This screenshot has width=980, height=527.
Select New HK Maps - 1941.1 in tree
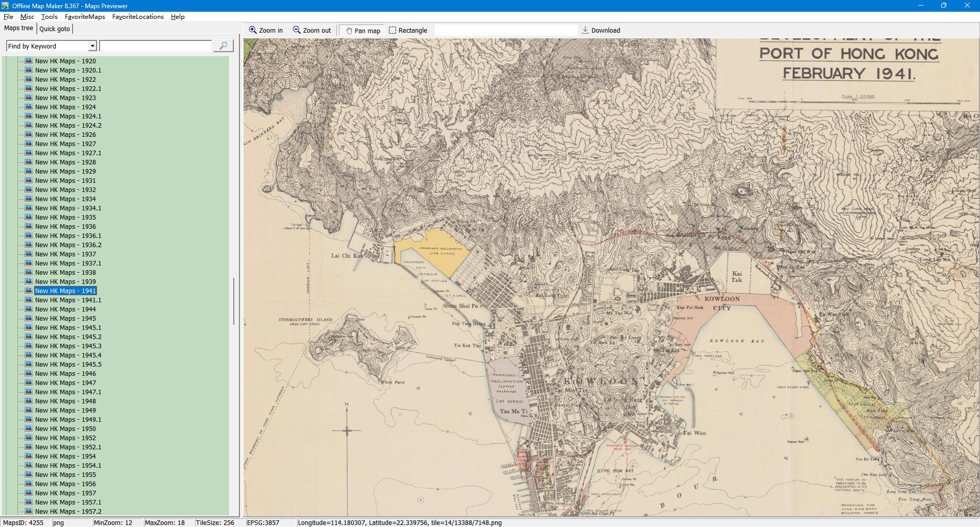68,300
